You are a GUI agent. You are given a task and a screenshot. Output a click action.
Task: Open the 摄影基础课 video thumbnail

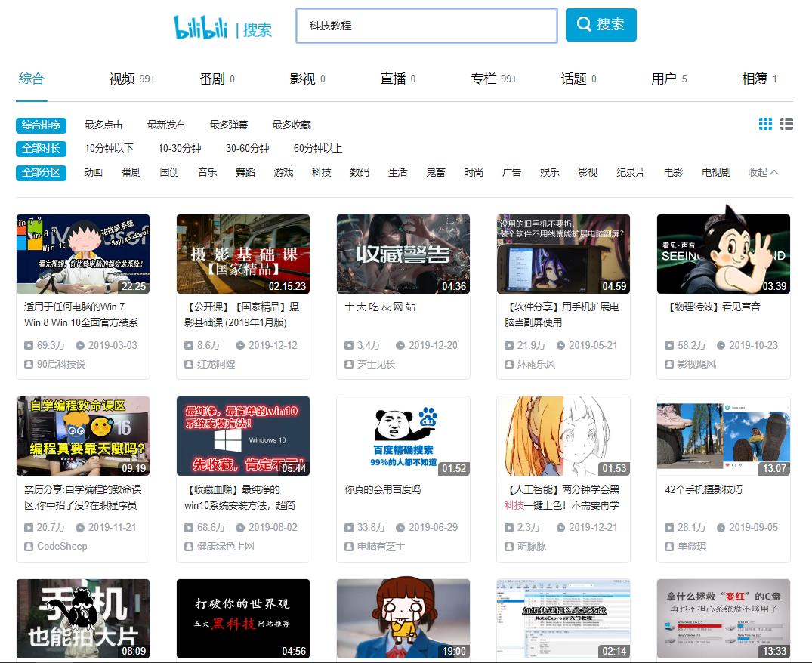pyautogui.click(x=242, y=253)
